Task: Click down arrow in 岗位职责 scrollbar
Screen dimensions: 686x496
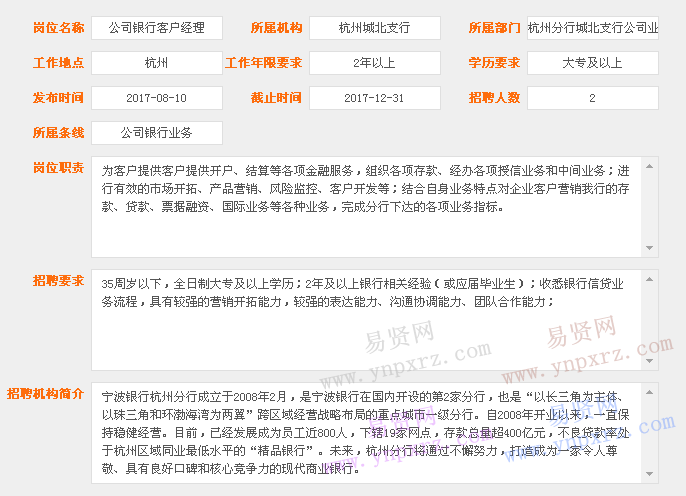Action: coord(649,248)
